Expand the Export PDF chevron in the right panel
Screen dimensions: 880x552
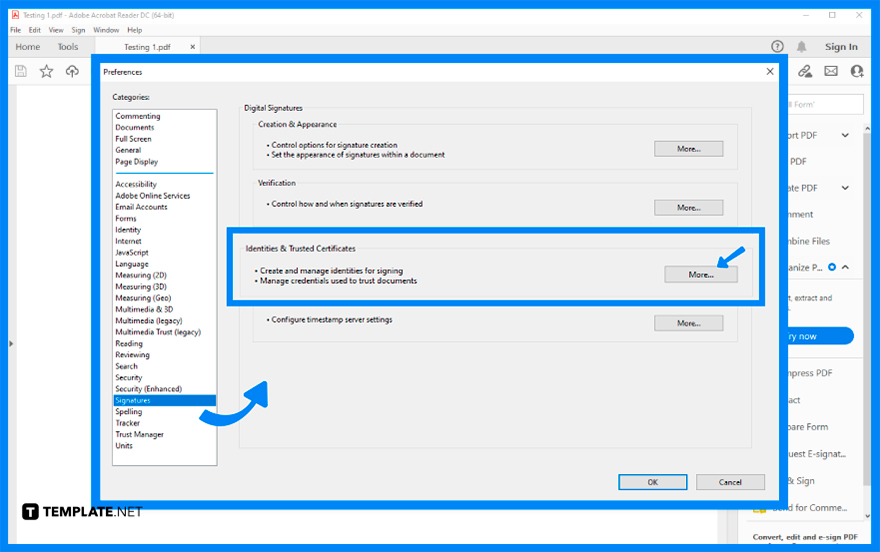coord(845,135)
